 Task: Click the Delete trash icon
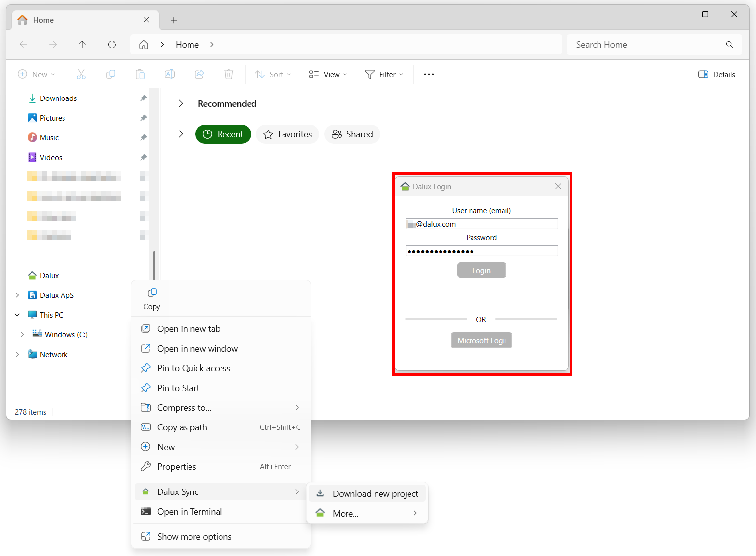228,74
